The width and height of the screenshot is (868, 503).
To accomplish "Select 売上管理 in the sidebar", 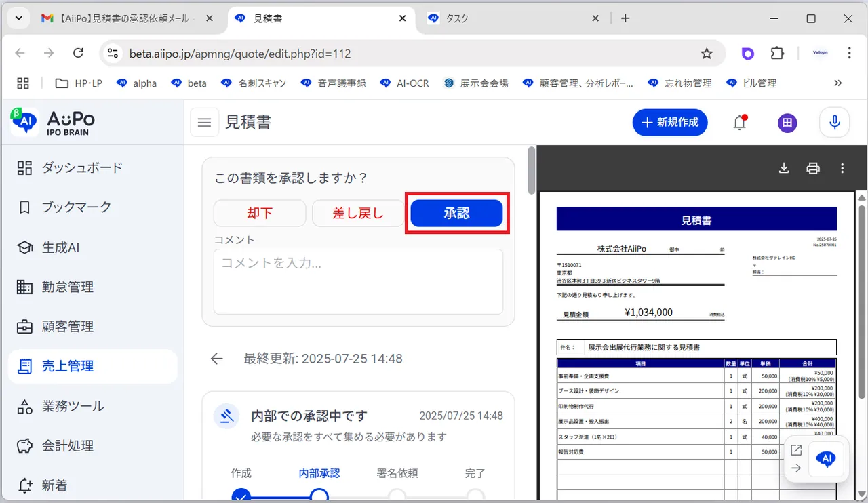I will (92, 366).
